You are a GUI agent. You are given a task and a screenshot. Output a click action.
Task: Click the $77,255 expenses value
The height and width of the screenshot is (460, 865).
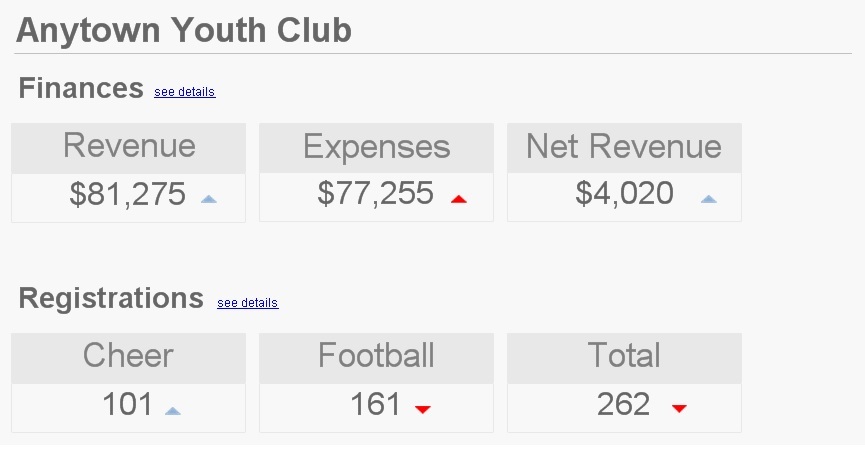click(x=376, y=194)
